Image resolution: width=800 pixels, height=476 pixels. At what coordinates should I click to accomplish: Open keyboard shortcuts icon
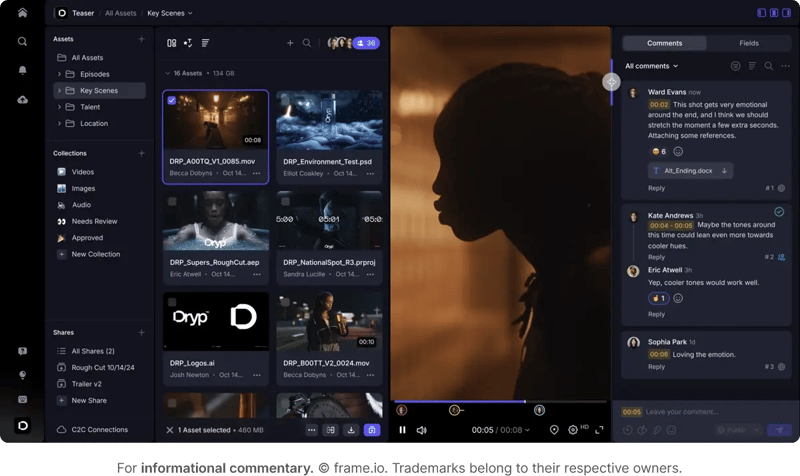[22, 399]
